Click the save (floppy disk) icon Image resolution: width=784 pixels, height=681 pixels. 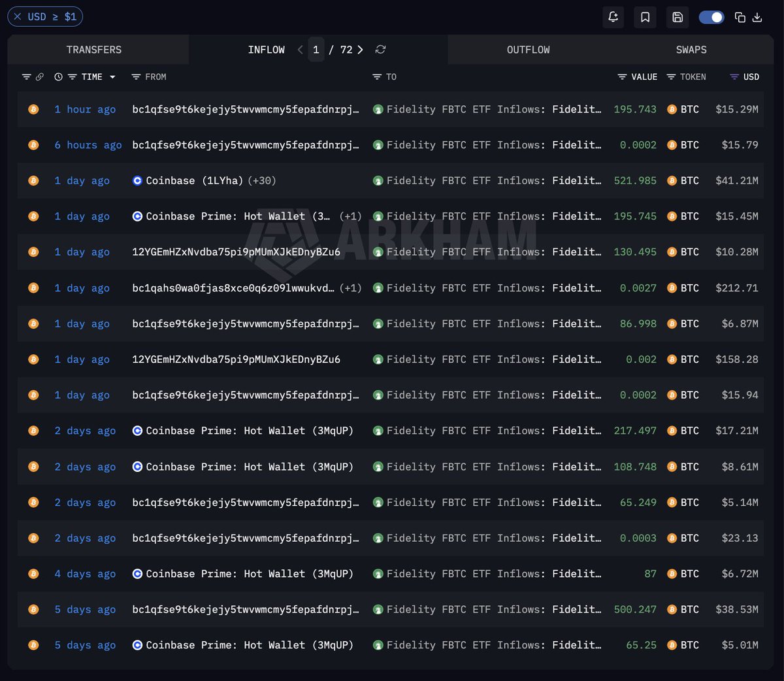pyautogui.click(x=678, y=17)
